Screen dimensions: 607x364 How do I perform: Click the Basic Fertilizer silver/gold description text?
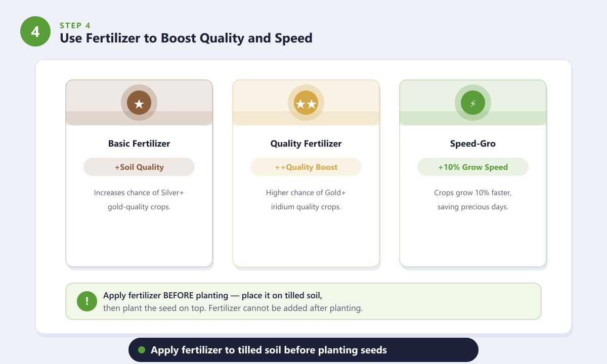coord(139,200)
